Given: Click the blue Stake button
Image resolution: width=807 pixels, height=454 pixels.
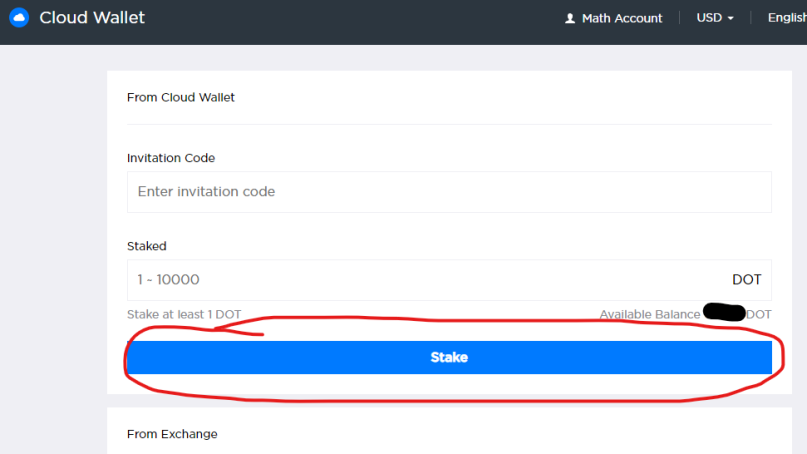Looking at the screenshot, I should click(x=449, y=357).
